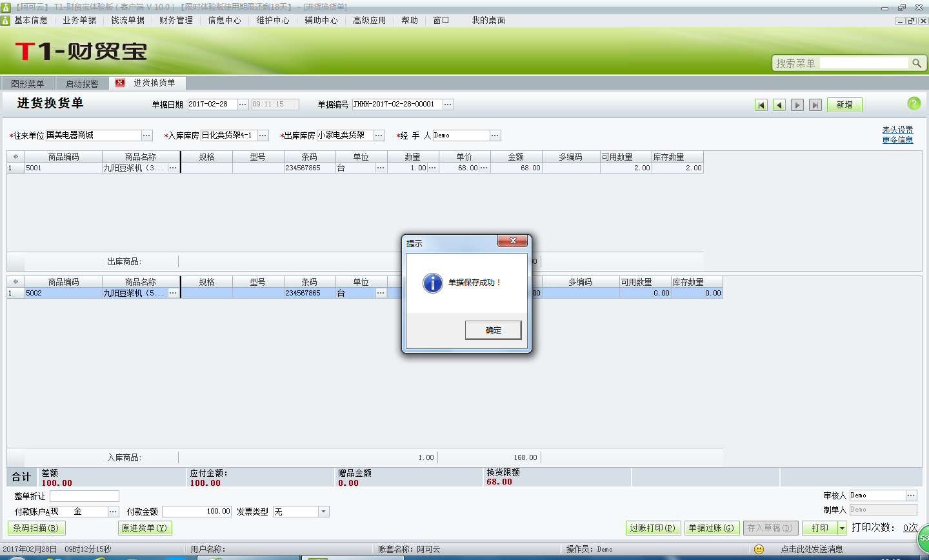Click the search magnifier icon beside 搜索菜单
The height and width of the screenshot is (560, 929).
pyautogui.click(x=918, y=63)
